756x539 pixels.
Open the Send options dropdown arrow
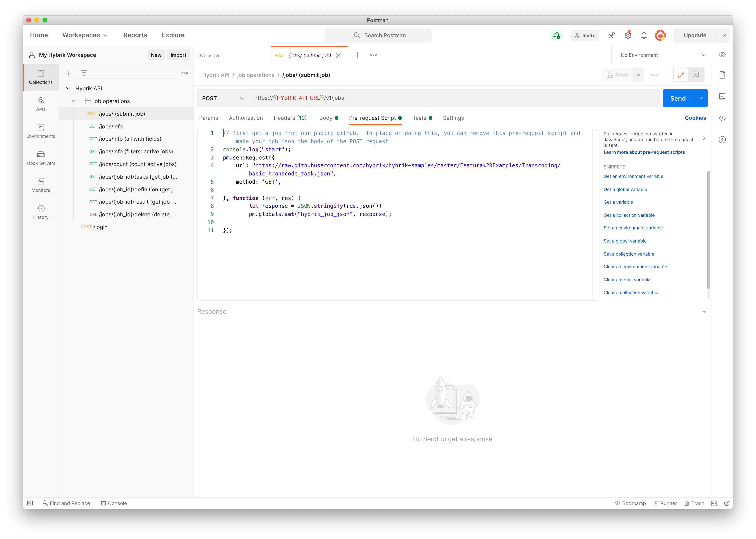click(701, 98)
